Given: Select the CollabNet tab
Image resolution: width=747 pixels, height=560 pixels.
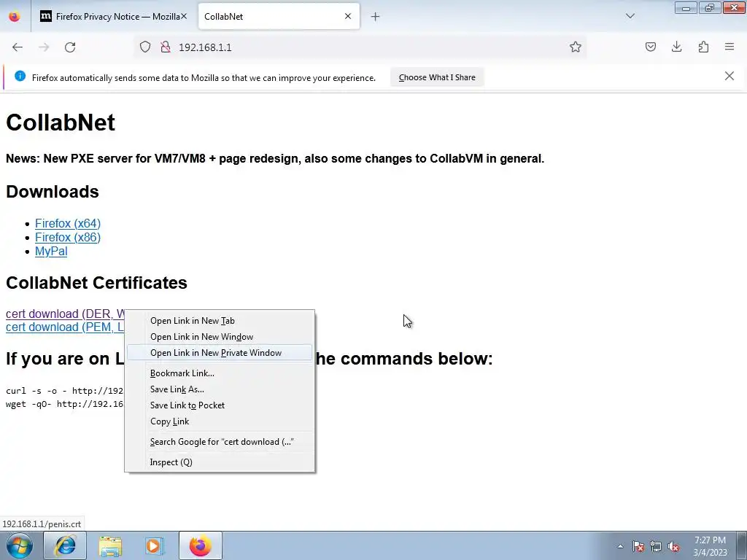Looking at the screenshot, I should tap(279, 17).
